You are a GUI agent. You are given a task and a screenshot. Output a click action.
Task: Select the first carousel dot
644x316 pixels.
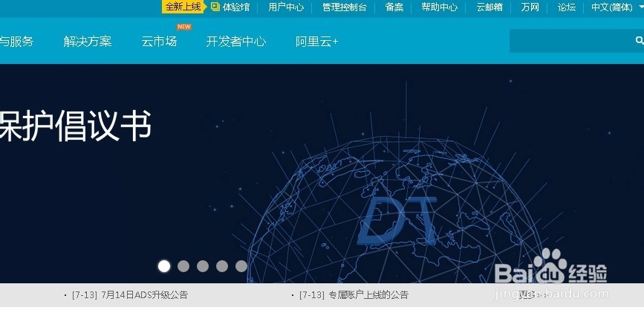(164, 266)
